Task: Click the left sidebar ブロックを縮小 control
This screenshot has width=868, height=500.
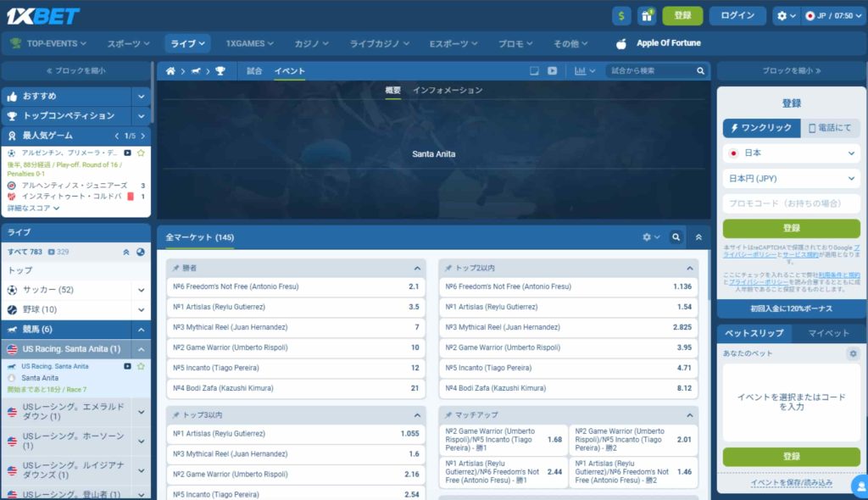Action: coord(75,71)
